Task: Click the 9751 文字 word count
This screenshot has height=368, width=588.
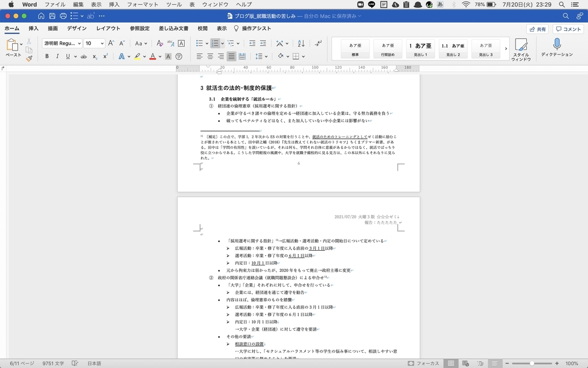Action: coord(53,364)
